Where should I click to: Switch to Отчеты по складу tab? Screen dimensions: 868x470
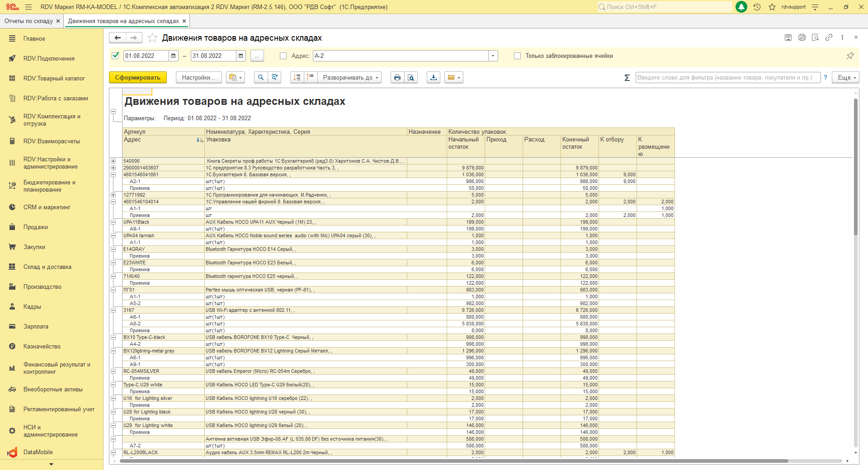tap(28, 21)
